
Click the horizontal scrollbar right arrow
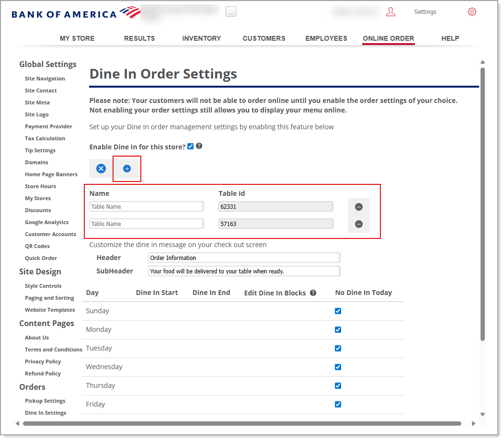(473, 423)
